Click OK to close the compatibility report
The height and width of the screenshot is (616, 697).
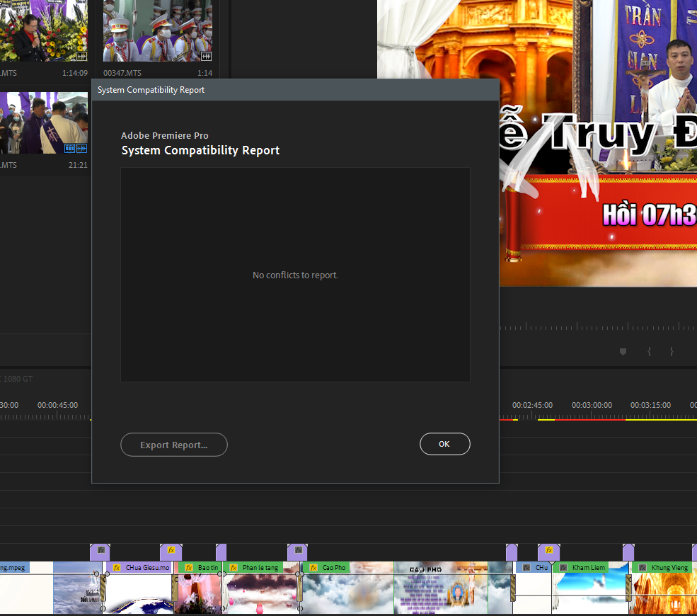[x=444, y=444]
